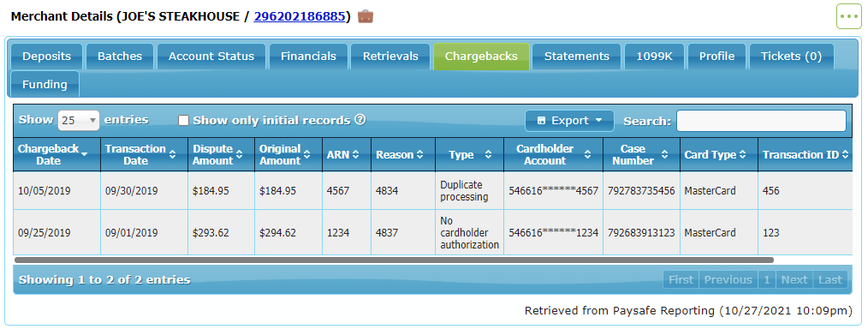This screenshot has height=329, width=868.
Task: Click original amount $294.62 cell
Action: click(288, 233)
